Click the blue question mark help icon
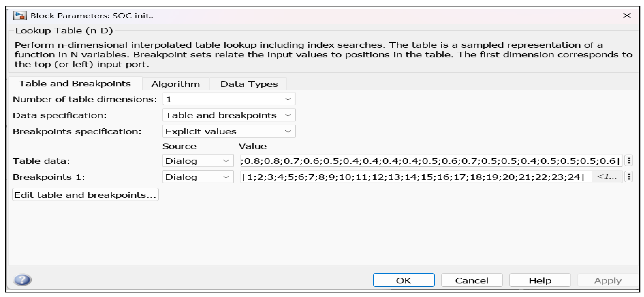 pos(23,280)
